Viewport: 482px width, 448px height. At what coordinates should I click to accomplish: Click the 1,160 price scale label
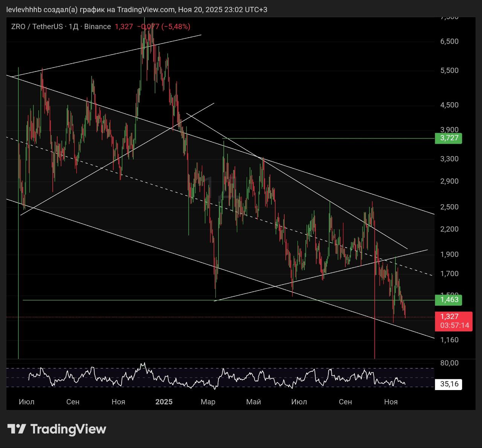tap(449, 340)
